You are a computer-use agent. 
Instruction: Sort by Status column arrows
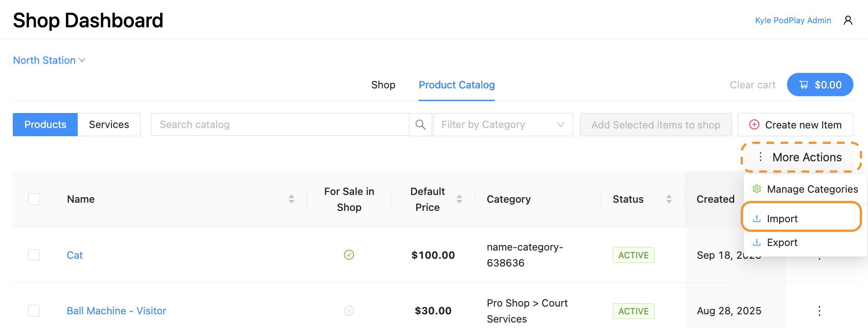click(x=669, y=199)
